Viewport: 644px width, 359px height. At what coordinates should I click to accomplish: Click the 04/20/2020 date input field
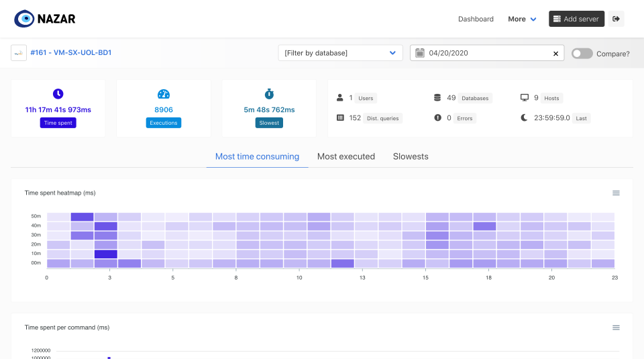pos(486,53)
